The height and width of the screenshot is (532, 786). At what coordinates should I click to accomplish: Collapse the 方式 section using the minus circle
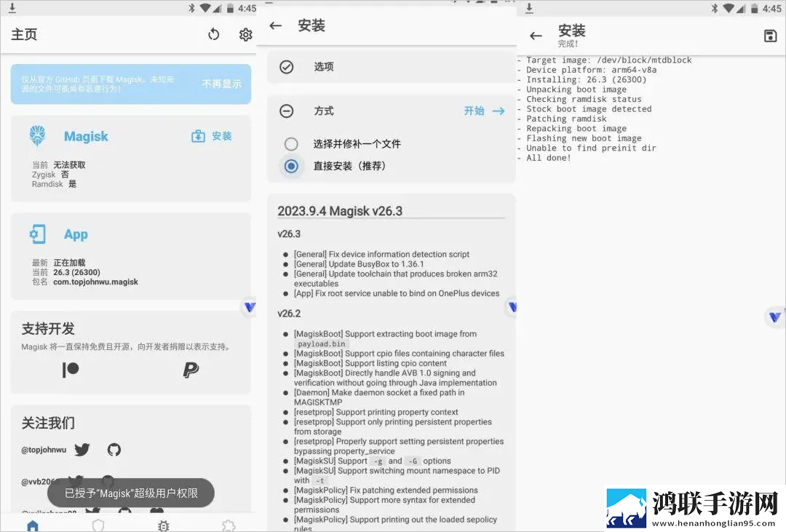[x=286, y=111]
